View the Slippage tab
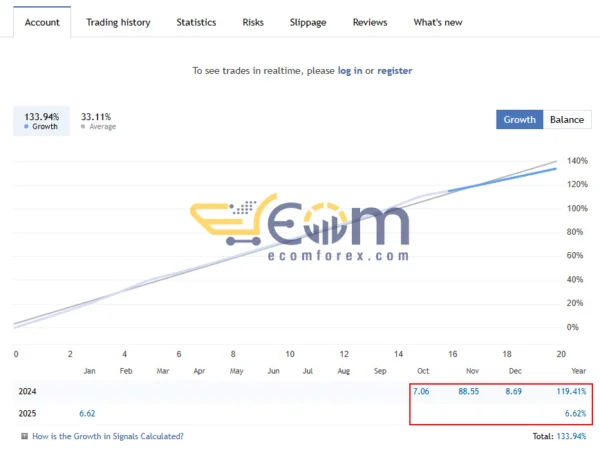This screenshot has width=600, height=453. (x=308, y=22)
